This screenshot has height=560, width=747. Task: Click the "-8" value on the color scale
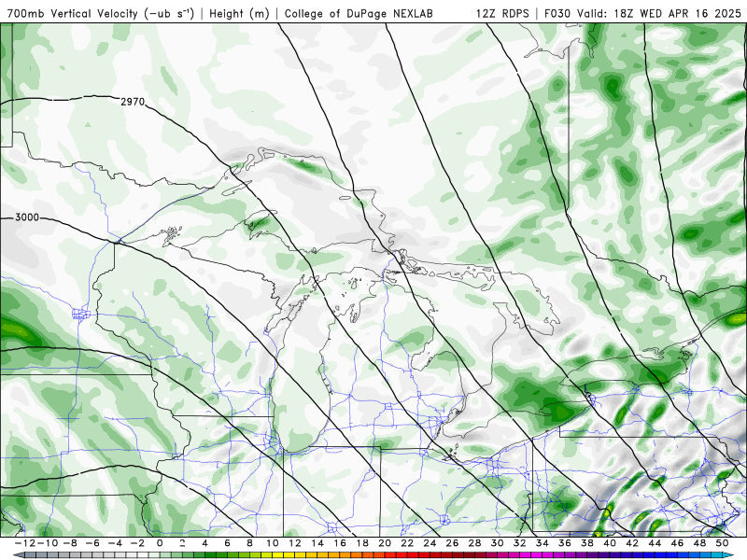pos(70,543)
